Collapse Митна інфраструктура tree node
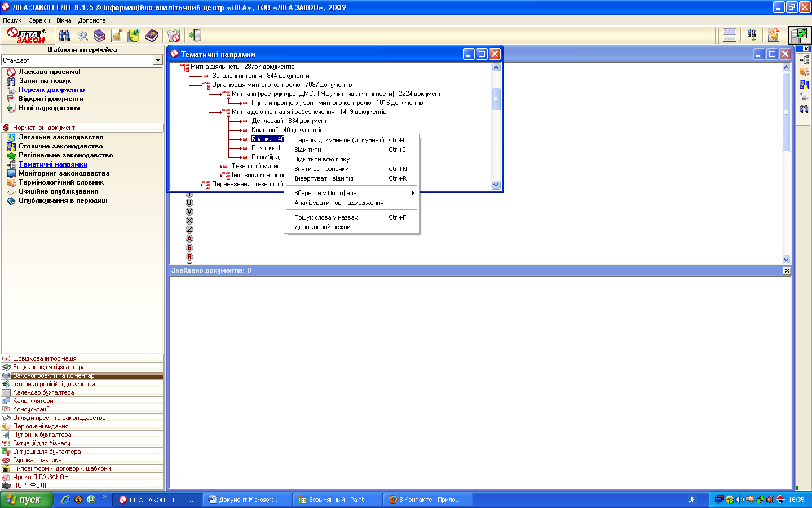This screenshot has height=508, width=812. click(226, 94)
